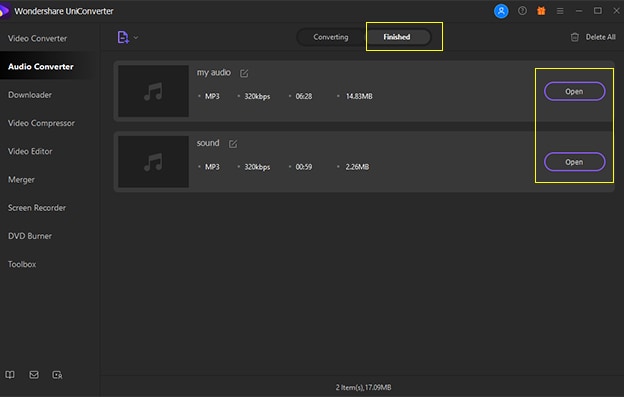Click the '2 Item(s), 17.09MB' status text

point(363,387)
